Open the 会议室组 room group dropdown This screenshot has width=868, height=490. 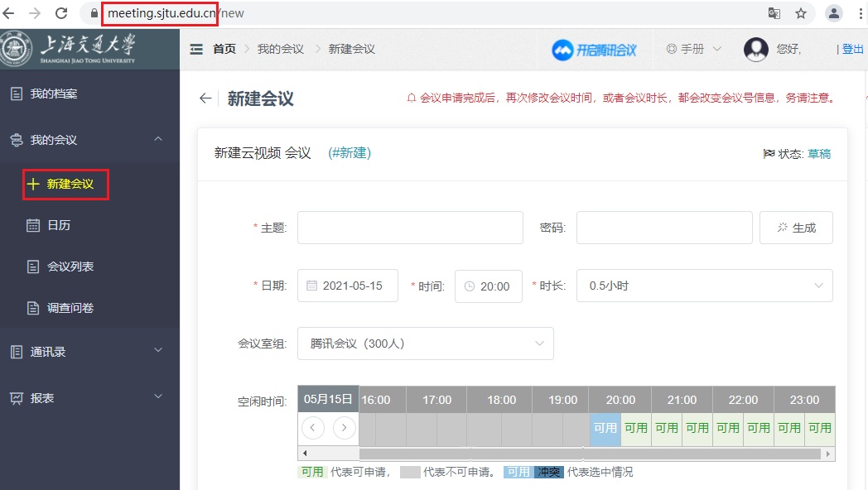[x=425, y=343]
